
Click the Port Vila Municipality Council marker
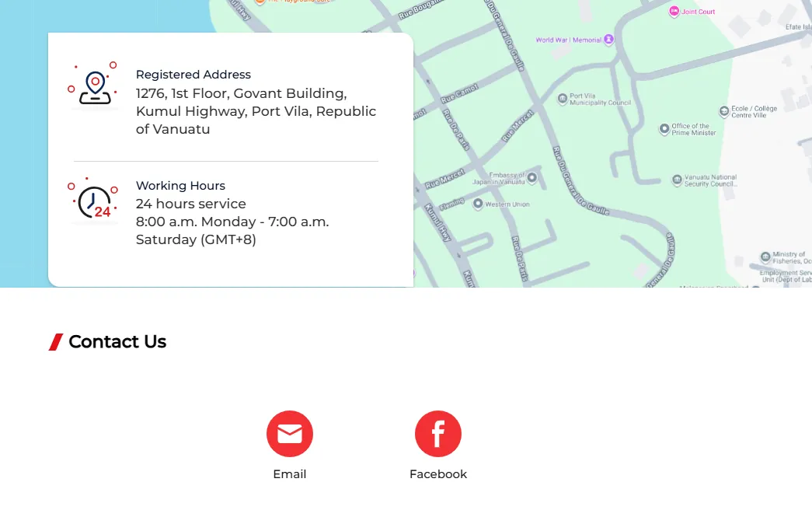click(563, 99)
